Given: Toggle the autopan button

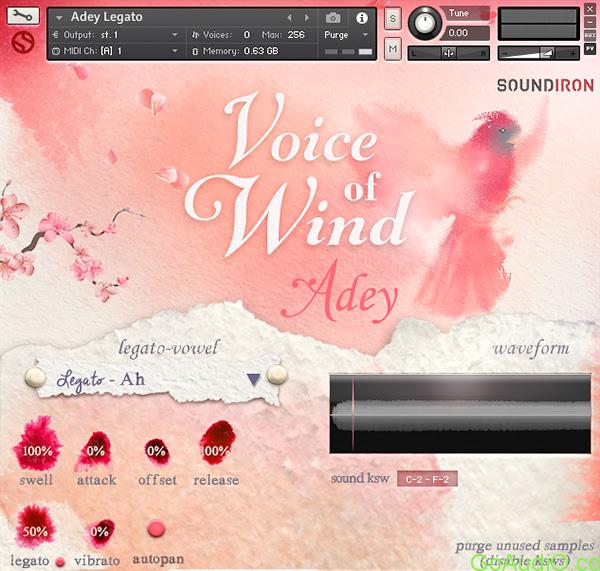Looking at the screenshot, I should (x=156, y=529).
